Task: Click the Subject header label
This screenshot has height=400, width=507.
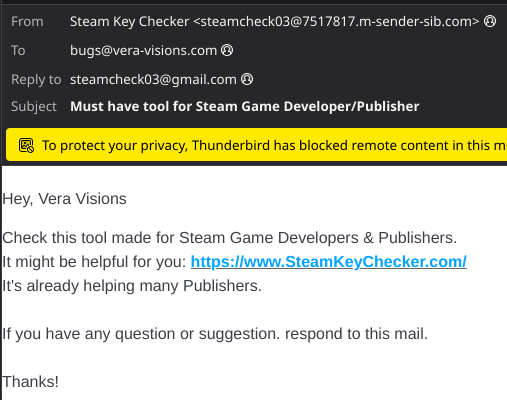Action: click(34, 107)
